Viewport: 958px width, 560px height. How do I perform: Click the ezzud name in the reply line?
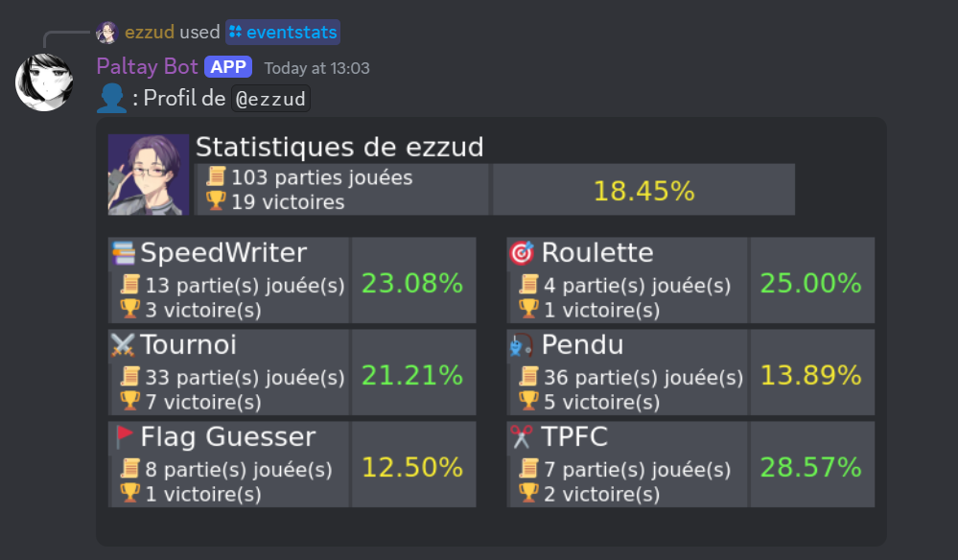150,33
